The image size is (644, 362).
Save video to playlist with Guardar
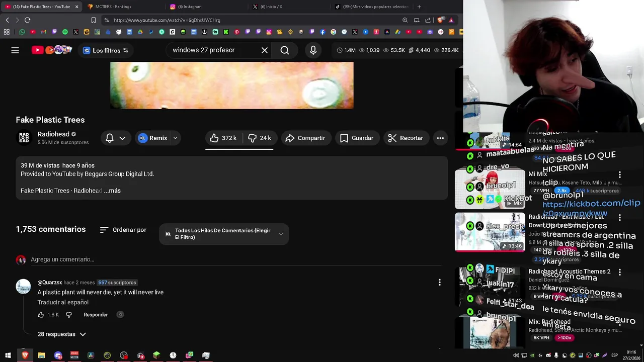tap(357, 138)
